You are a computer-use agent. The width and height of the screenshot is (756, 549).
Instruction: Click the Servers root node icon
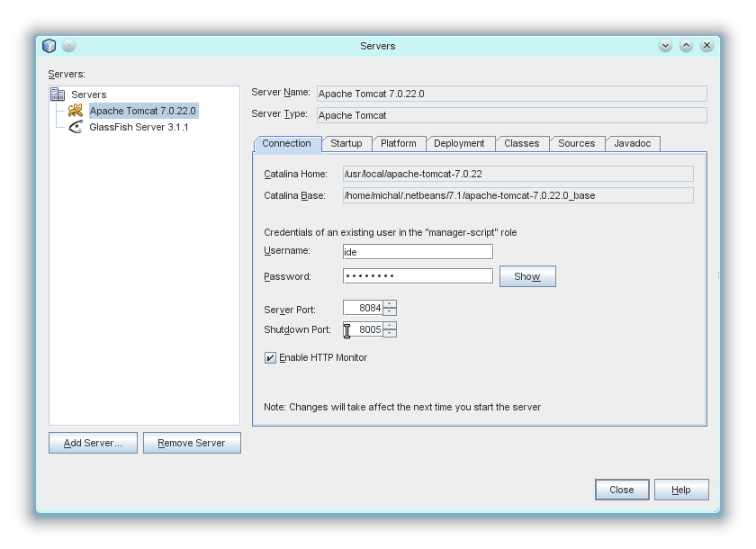[x=58, y=94]
